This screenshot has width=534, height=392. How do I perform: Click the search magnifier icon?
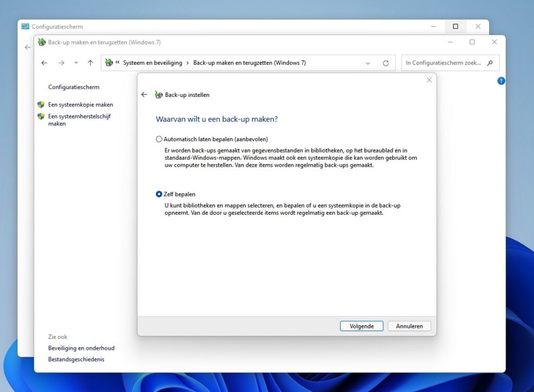pyautogui.click(x=490, y=63)
